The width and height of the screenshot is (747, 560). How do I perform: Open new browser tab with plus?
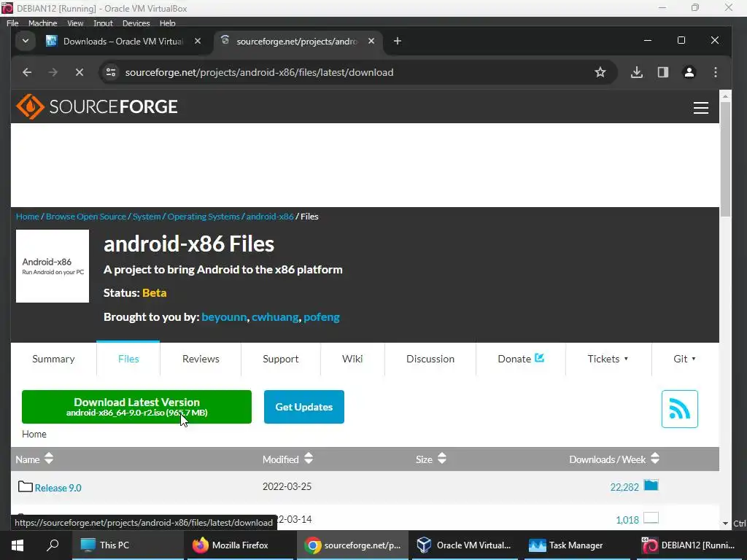pyautogui.click(x=398, y=42)
